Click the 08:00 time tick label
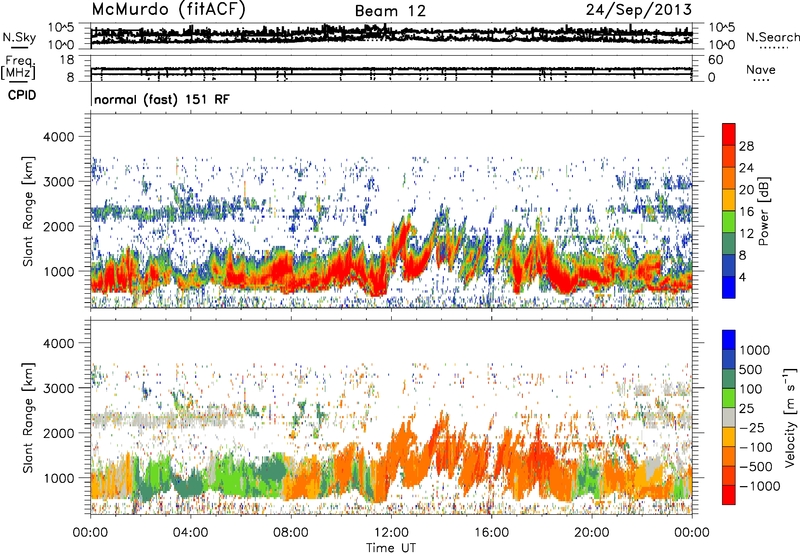This screenshot has height=554, width=800. [291, 533]
